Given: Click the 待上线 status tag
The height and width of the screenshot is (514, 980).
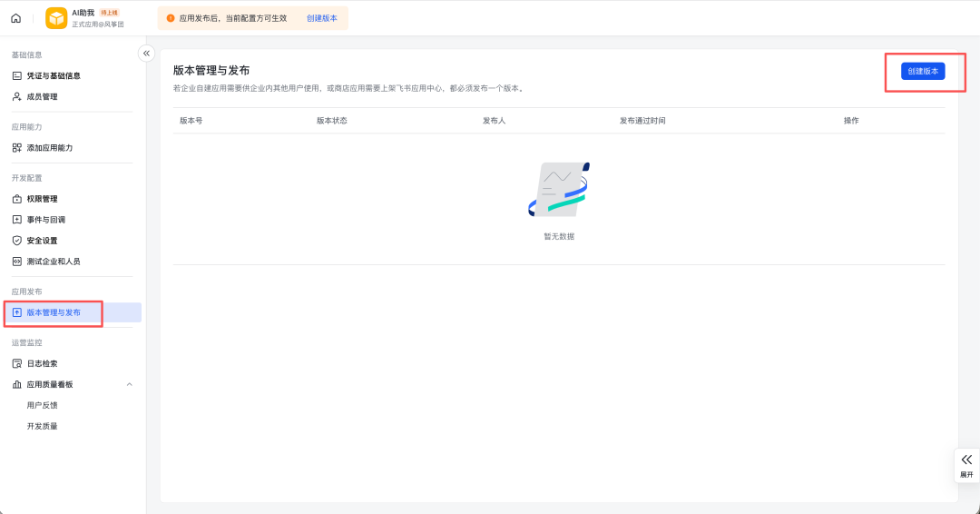Looking at the screenshot, I should pyautogui.click(x=110, y=13).
